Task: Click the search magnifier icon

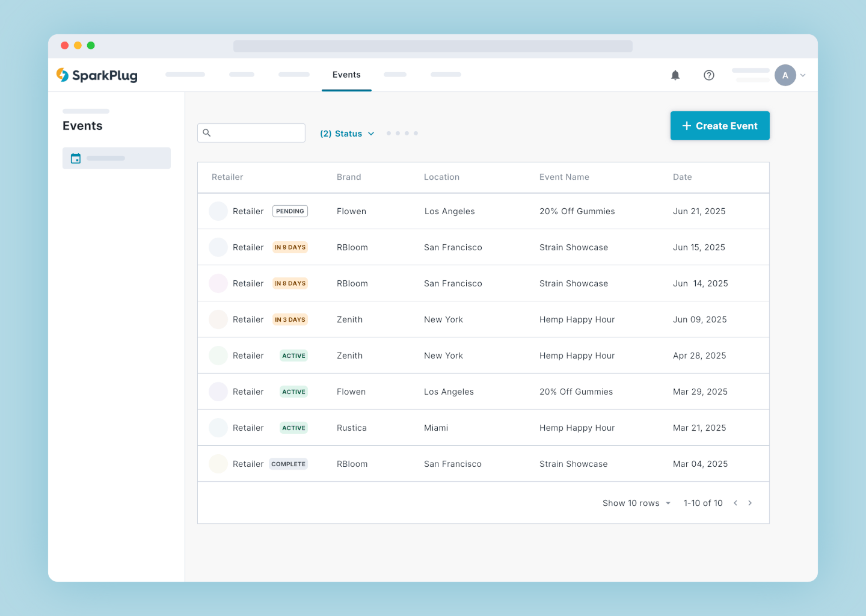Action: tap(207, 133)
